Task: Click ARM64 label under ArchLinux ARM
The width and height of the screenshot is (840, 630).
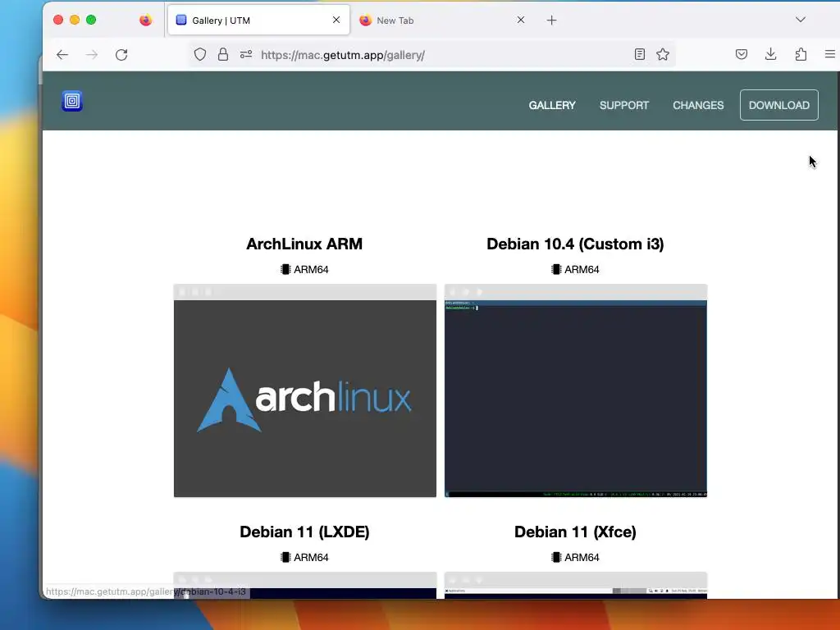Action: 311,269
